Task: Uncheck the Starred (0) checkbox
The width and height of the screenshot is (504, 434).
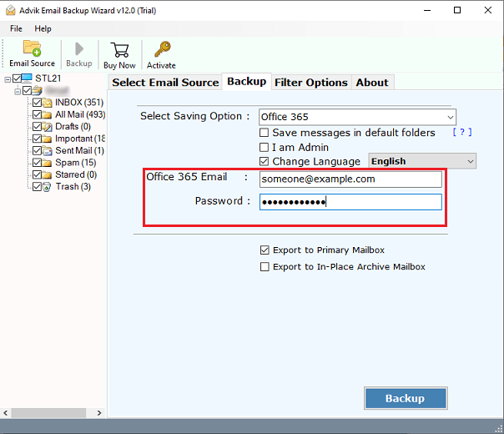Action: coord(37,174)
